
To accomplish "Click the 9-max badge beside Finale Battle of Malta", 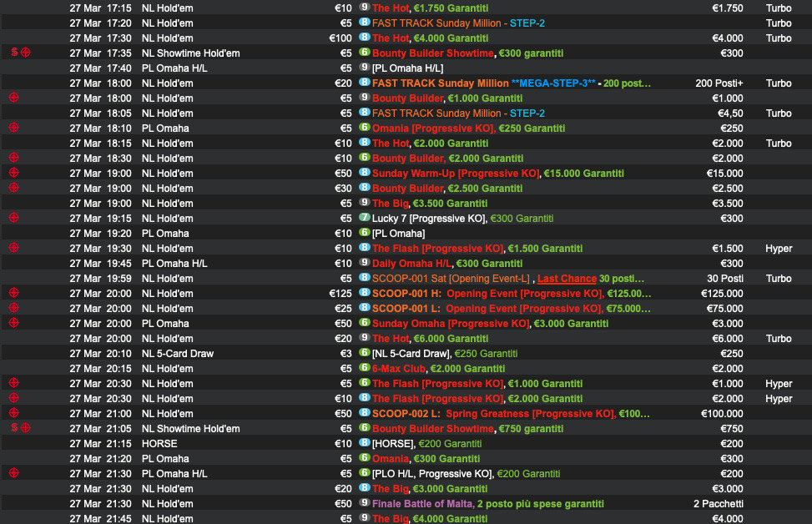I will point(365,503).
